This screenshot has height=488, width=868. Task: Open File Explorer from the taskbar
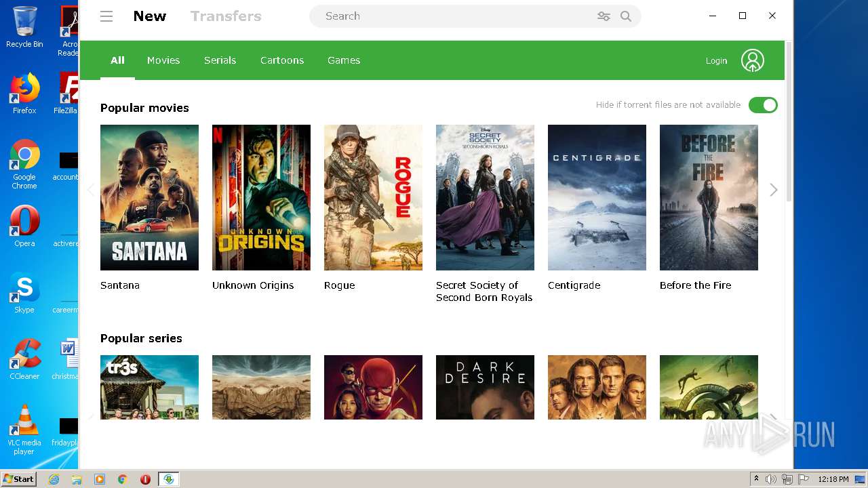point(77,479)
